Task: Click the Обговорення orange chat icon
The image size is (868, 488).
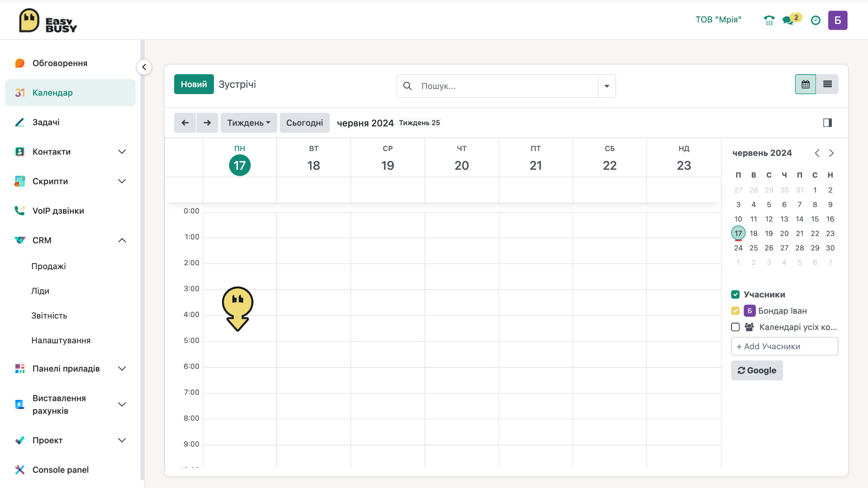Action: point(20,63)
